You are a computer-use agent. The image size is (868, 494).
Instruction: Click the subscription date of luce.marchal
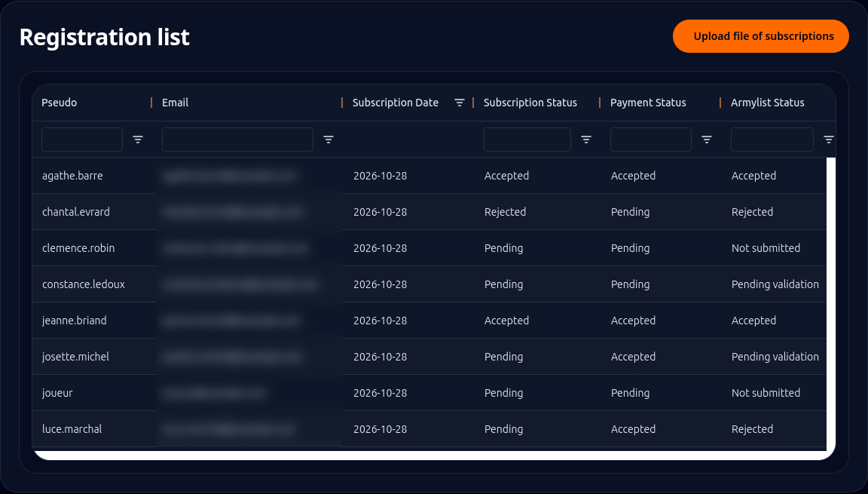380,429
